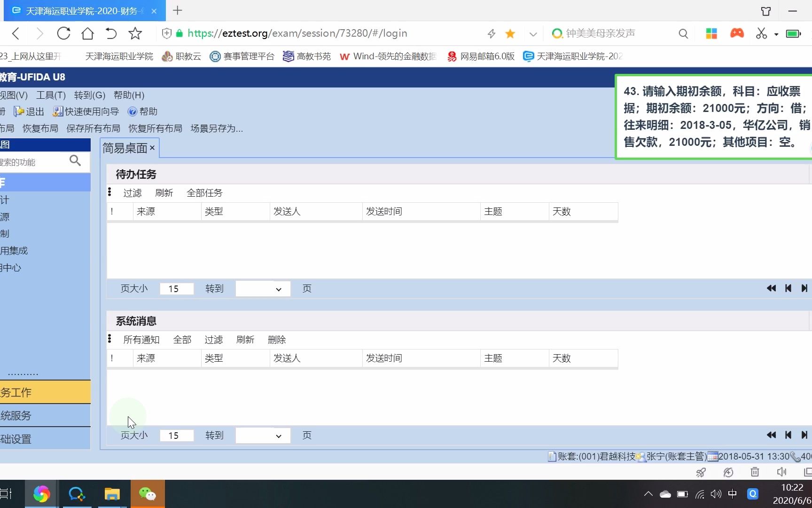Close the 简易桌面 tab
This screenshot has width=812, height=508.
point(152,148)
